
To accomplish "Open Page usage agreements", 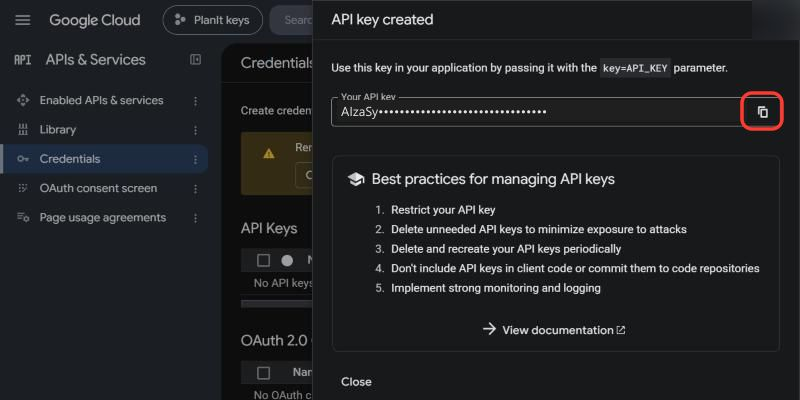I will click(x=103, y=217).
